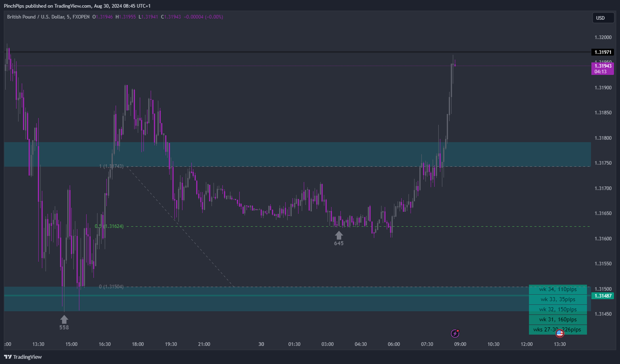Click the high value H1.31955 in legend
Screen dimensions: 620x364
pos(126,17)
